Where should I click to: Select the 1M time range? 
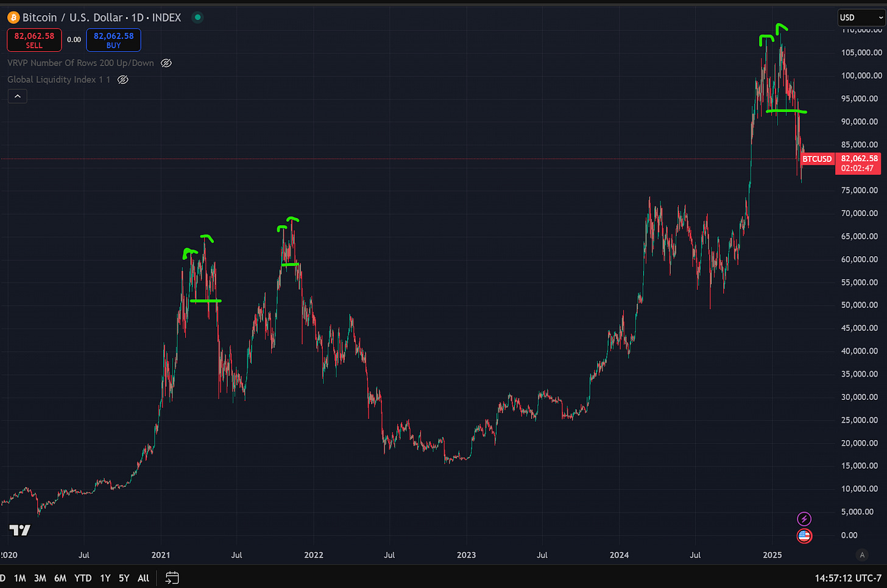click(19, 578)
